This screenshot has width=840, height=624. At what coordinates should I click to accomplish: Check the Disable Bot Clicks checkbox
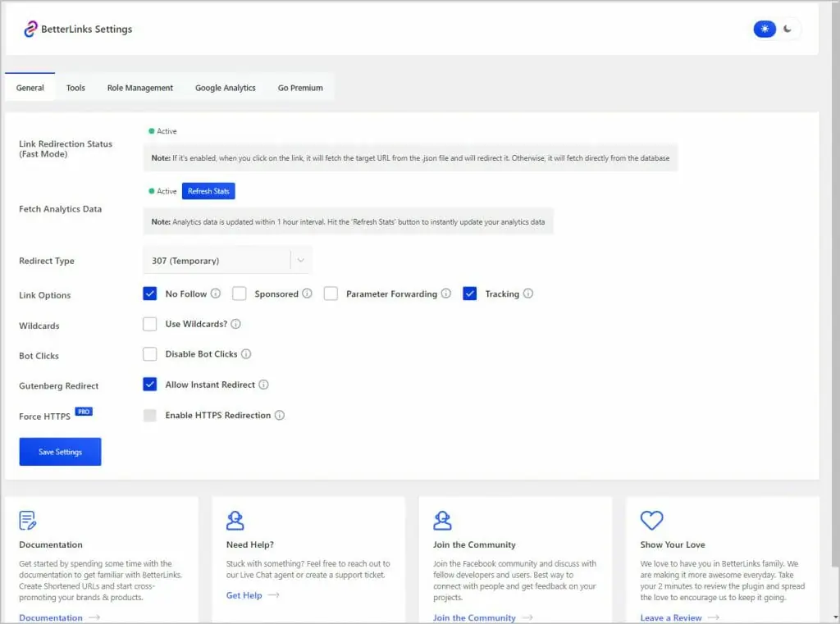(x=150, y=354)
